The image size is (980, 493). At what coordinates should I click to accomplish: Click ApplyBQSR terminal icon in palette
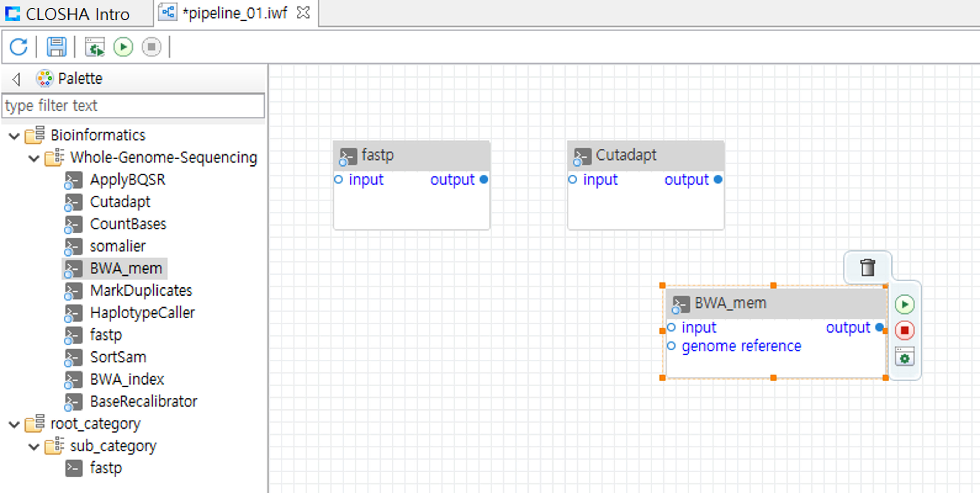click(73, 181)
